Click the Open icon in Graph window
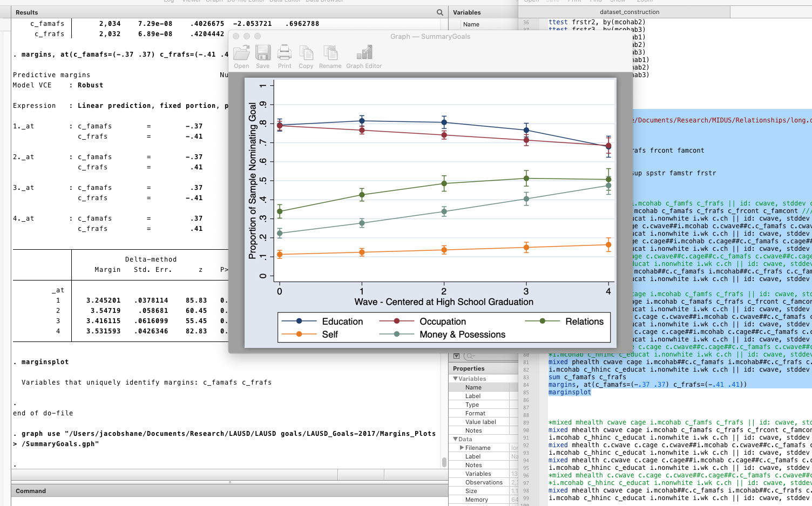This screenshot has width=812, height=506. click(241, 57)
